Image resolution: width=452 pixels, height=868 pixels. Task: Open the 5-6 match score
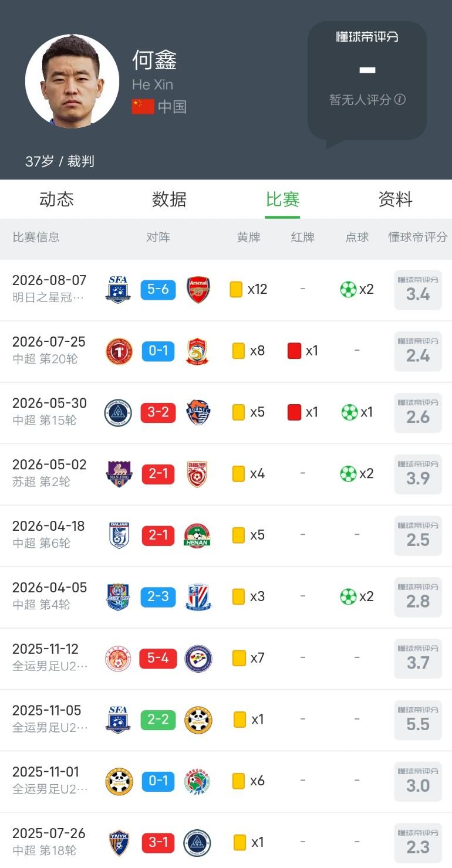click(x=158, y=290)
